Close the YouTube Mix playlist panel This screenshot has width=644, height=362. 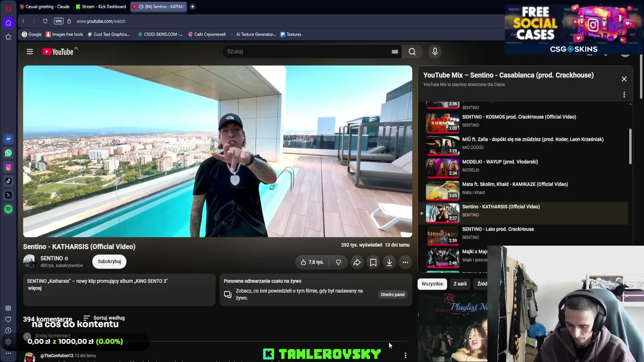pos(624,79)
